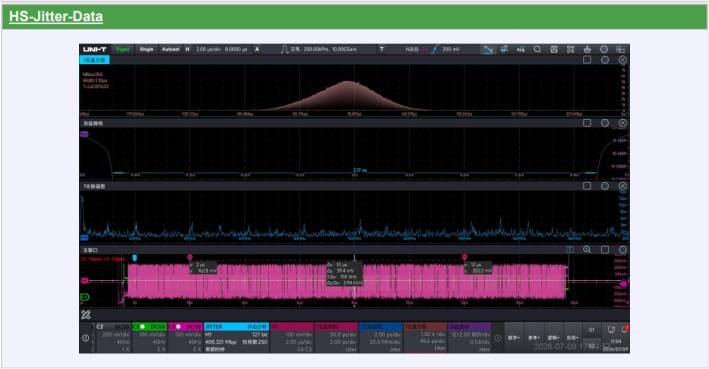
Task: Open trigger settings showing 200 mV level
Action: 427,49
